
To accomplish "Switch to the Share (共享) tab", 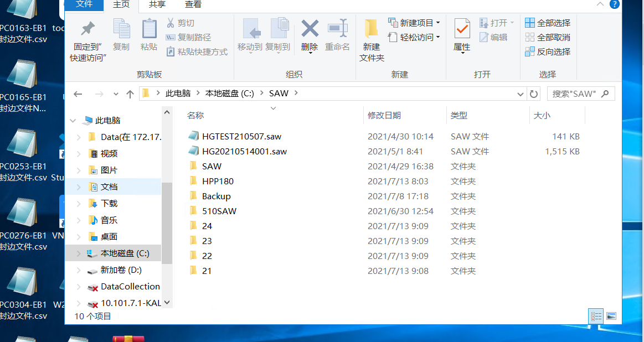I will click(157, 4).
